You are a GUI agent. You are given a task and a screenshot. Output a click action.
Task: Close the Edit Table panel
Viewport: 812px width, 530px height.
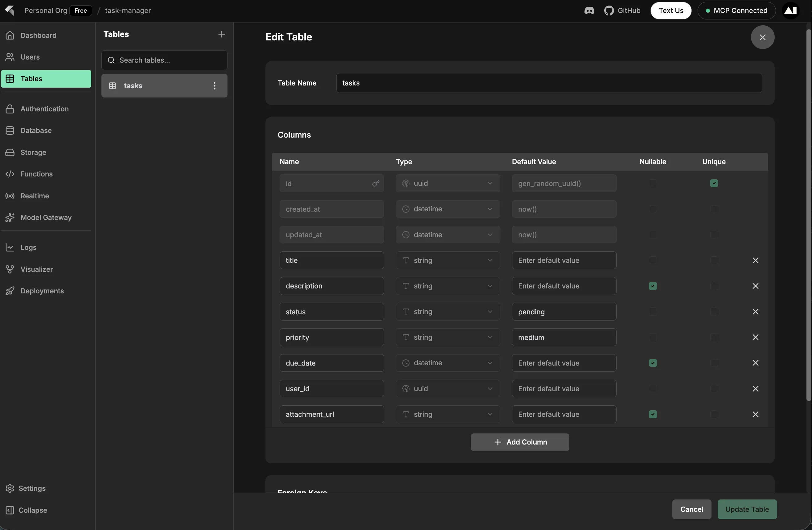[763, 37]
